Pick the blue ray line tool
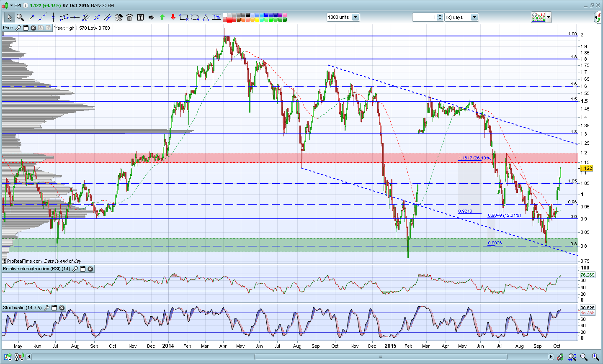The width and height of the screenshot is (603, 364). click(x=108, y=17)
